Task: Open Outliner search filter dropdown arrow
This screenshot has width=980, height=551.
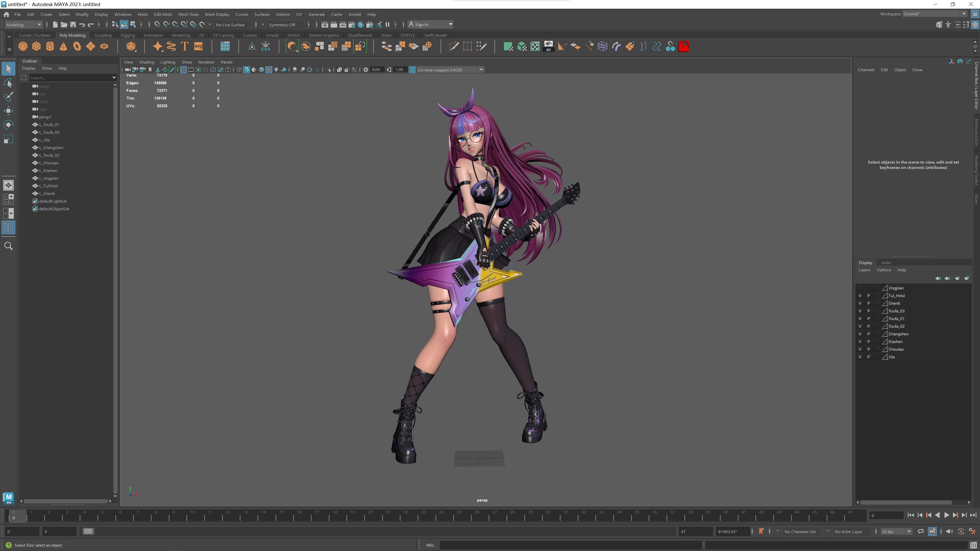Action: (114, 78)
